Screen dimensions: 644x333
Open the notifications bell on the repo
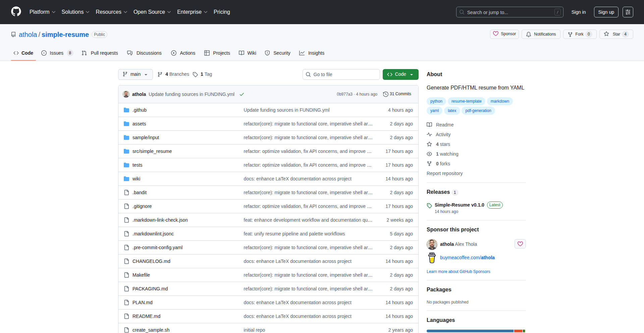(x=541, y=34)
